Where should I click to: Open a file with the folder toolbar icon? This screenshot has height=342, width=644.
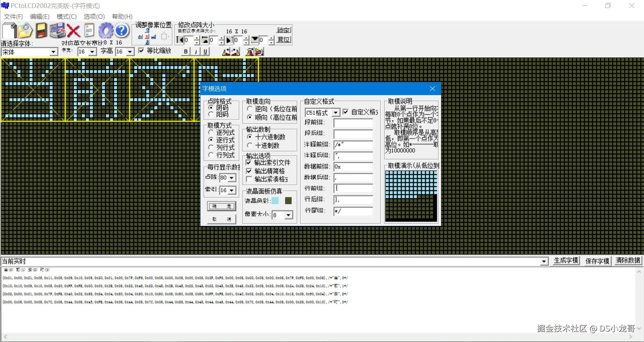pos(25,30)
